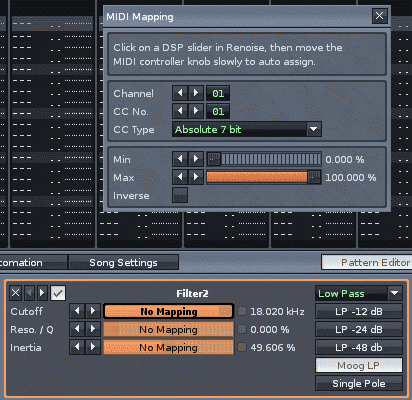Increase Reso. / Q with right arrow
Screen dimensions: 412x400
click(93, 329)
